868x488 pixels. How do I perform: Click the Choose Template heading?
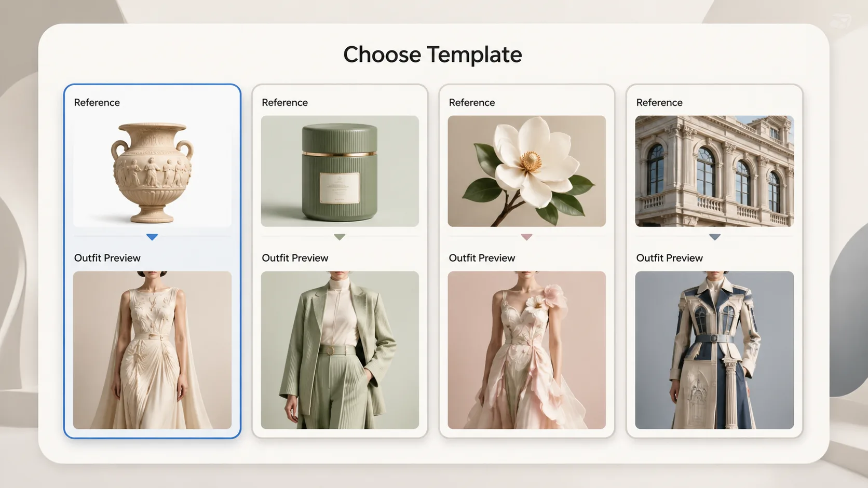[x=432, y=55]
